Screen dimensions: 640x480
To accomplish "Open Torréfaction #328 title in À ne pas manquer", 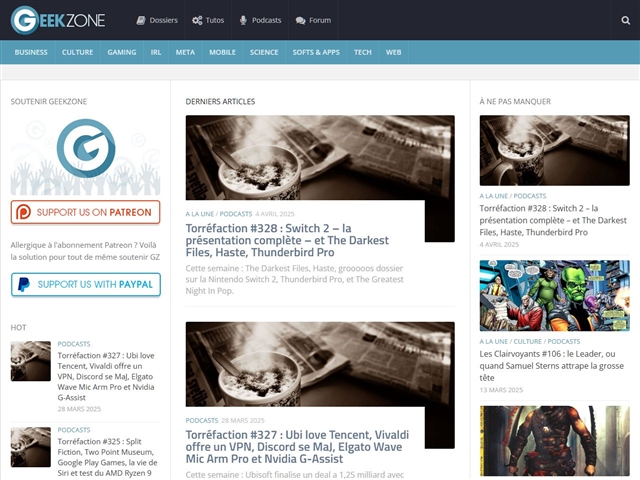I will 553,220.
